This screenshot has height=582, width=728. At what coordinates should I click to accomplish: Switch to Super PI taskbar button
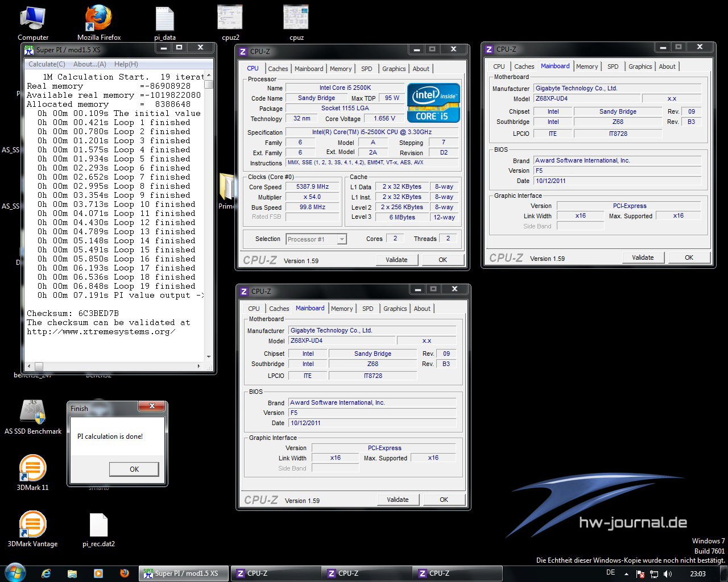click(184, 573)
